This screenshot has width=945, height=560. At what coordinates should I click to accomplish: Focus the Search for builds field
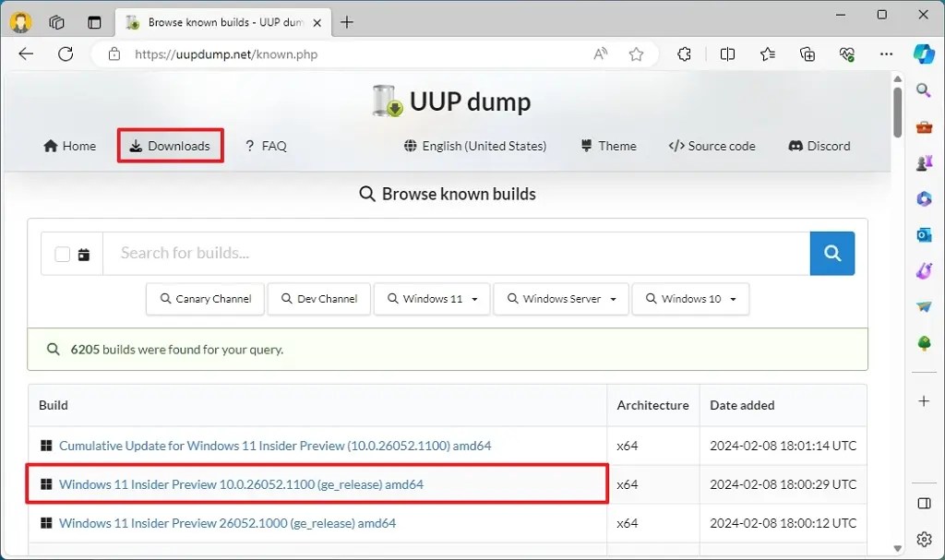tap(456, 253)
